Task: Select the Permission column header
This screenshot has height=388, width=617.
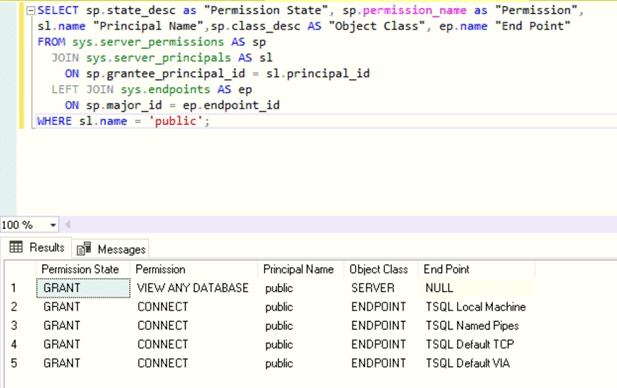Action: pos(194,269)
